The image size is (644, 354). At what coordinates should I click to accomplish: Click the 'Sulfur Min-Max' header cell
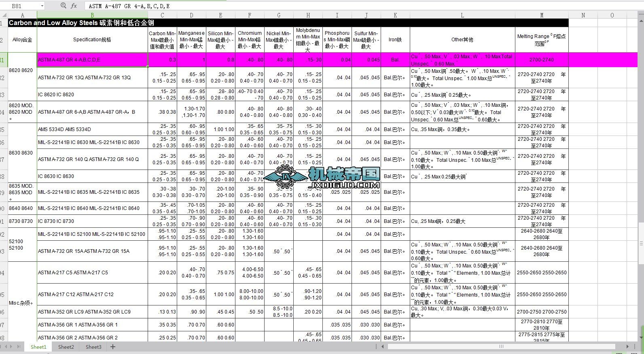[366, 40]
